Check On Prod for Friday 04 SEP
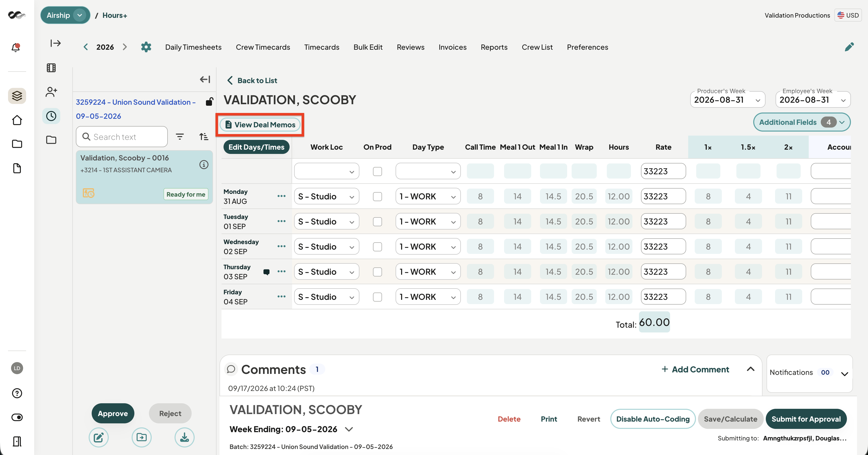The height and width of the screenshot is (455, 868). pyautogui.click(x=377, y=297)
